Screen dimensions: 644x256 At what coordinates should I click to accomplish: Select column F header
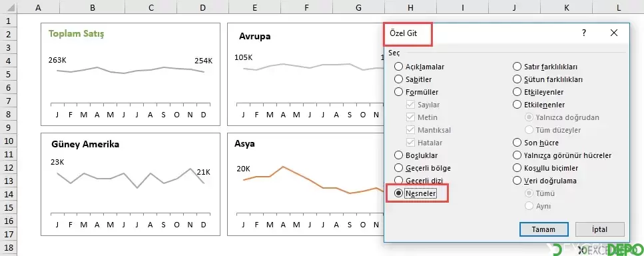(x=307, y=7)
